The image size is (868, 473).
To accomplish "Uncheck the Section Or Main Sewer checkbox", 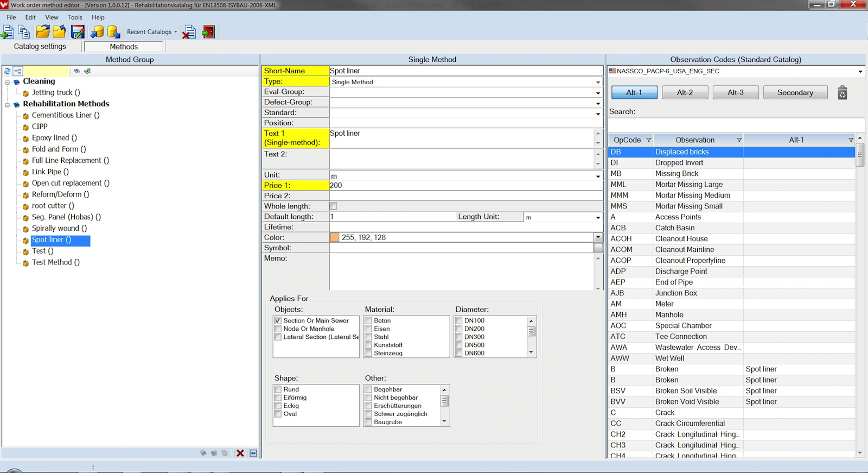I will coord(278,321).
